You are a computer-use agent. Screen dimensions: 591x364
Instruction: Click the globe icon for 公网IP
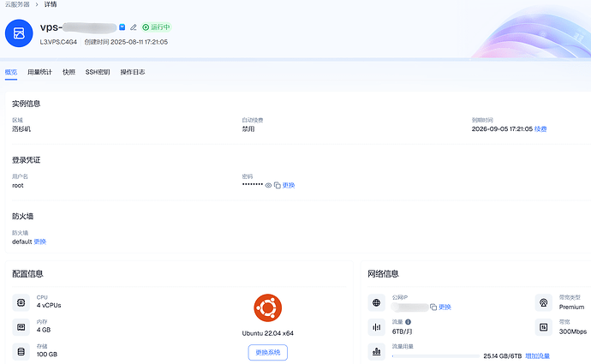coord(377,302)
